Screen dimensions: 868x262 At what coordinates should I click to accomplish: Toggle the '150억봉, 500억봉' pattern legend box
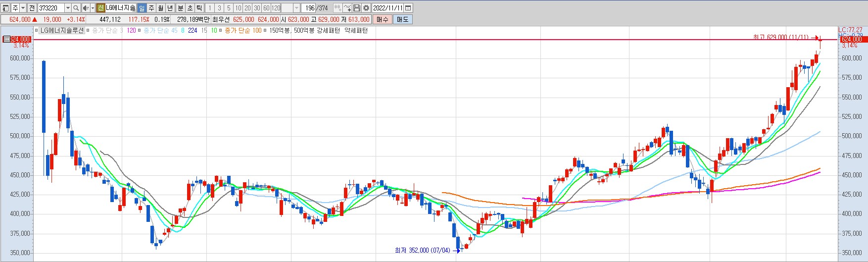click(x=265, y=30)
